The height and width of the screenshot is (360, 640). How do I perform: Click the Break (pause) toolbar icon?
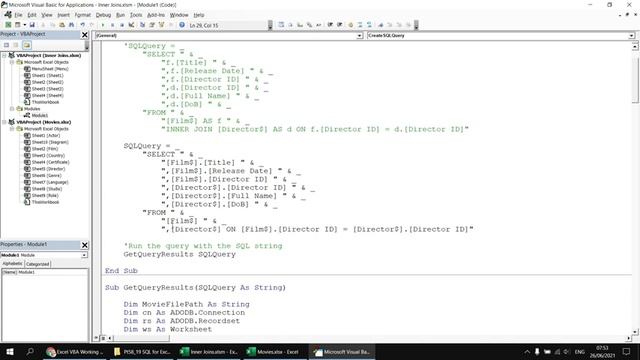click(x=112, y=25)
